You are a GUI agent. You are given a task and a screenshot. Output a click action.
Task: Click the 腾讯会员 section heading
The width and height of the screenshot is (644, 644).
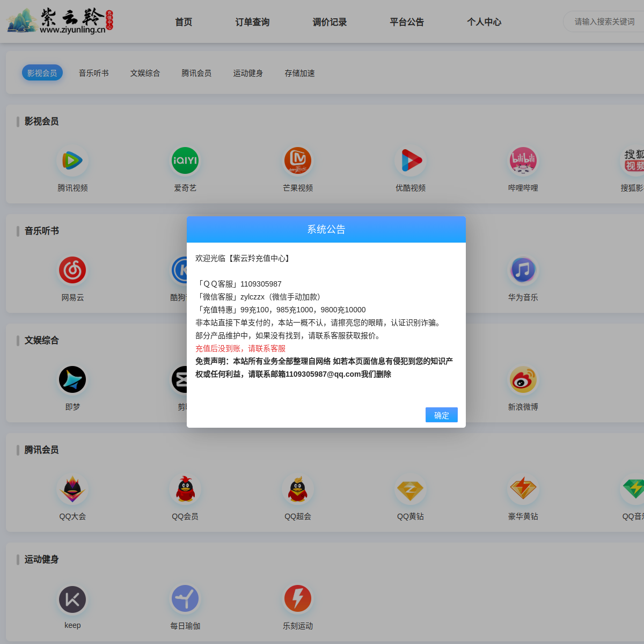41,450
